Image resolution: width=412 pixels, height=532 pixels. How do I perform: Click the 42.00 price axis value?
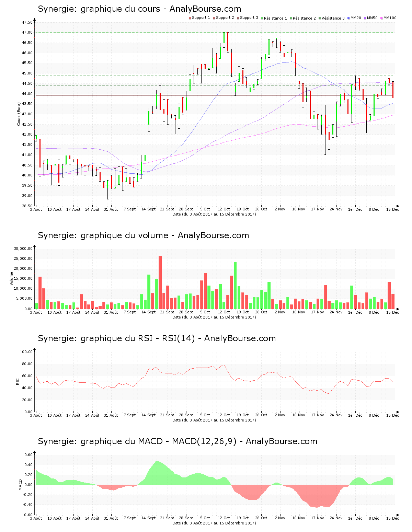pyautogui.click(x=27, y=135)
